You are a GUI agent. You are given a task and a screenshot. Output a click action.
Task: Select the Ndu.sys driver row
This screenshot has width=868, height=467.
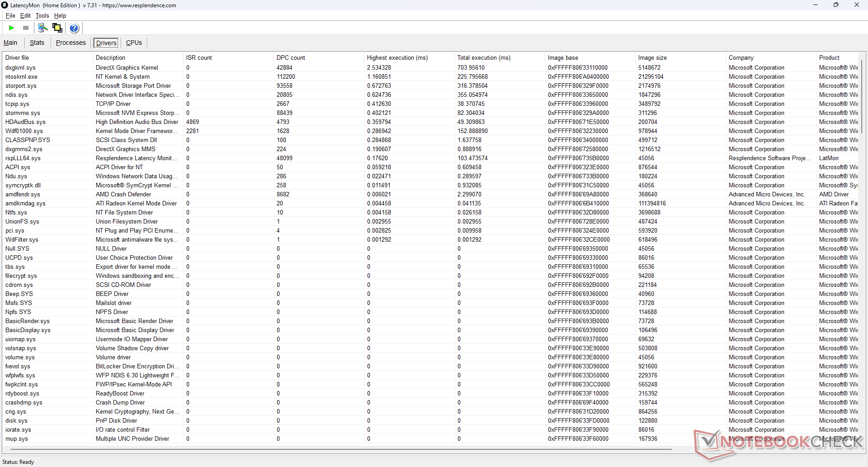[x=430, y=176]
